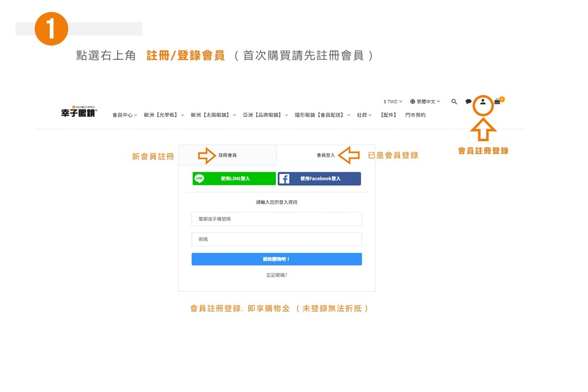Viewport: 588px width, 392px height.
Task: Sign in with 使用Facebook登入
Action: [x=319, y=178]
